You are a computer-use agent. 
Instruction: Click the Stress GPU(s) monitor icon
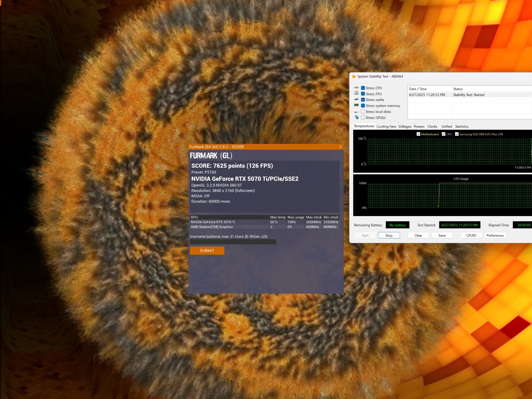[x=356, y=117]
